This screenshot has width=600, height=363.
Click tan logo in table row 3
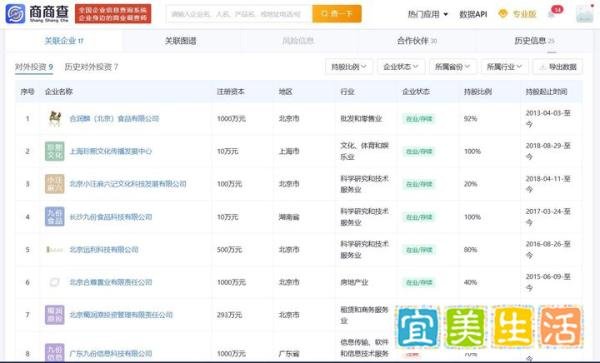(x=55, y=184)
